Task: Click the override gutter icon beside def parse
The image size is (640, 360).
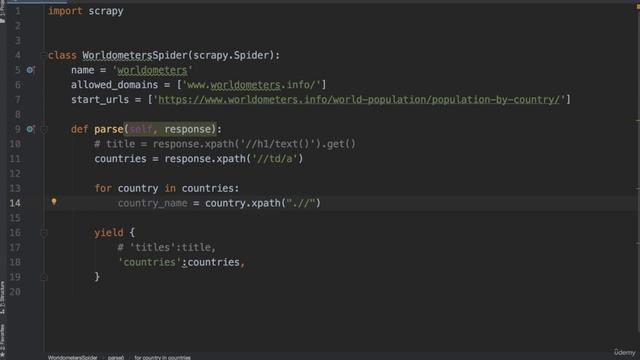Action: point(30,129)
